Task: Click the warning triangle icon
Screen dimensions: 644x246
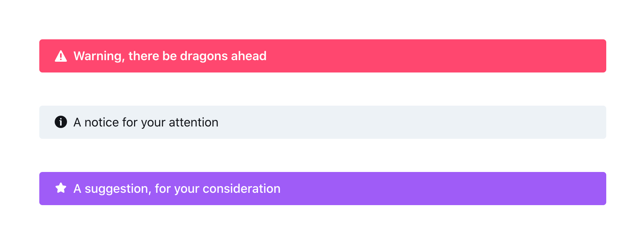Action: tap(61, 56)
